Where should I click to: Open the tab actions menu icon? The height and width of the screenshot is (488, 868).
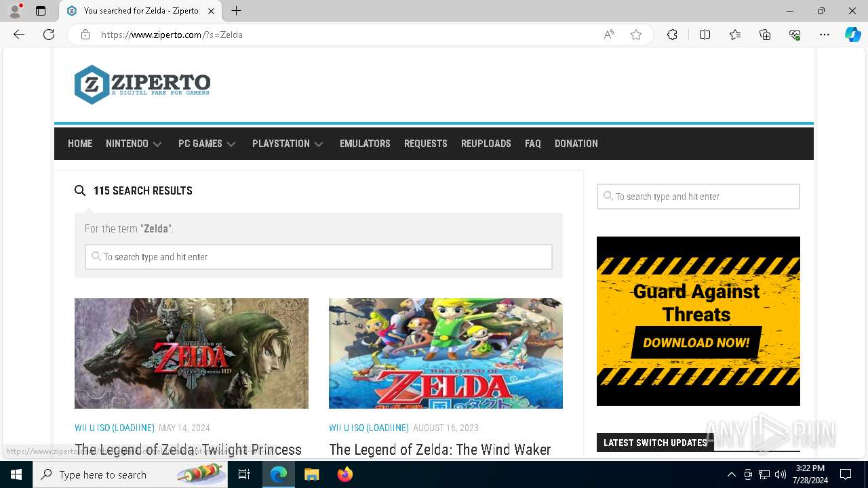pyautogui.click(x=41, y=11)
